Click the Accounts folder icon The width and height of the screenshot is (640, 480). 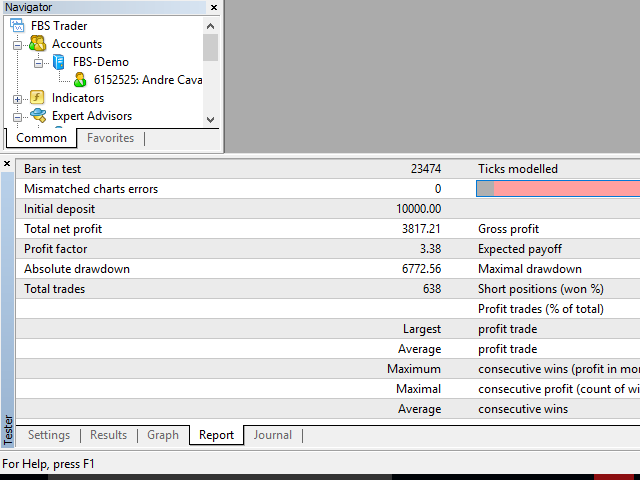tap(38, 44)
